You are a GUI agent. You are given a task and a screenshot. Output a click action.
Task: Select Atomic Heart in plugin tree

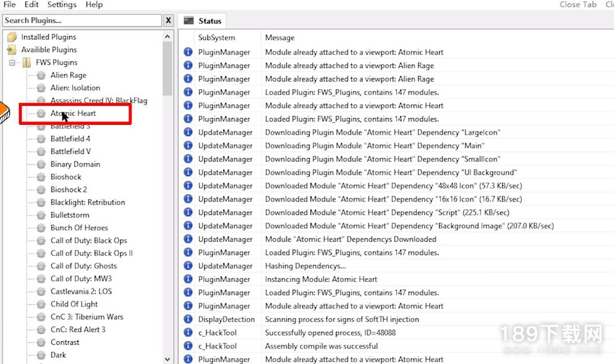tap(73, 114)
